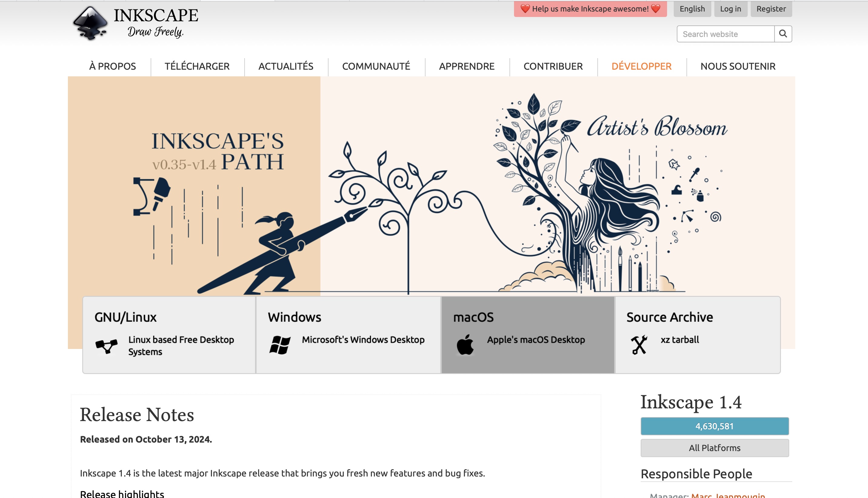868x498 pixels.
Task: Click the 4,630,581 download count bar
Action: [714, 426]
